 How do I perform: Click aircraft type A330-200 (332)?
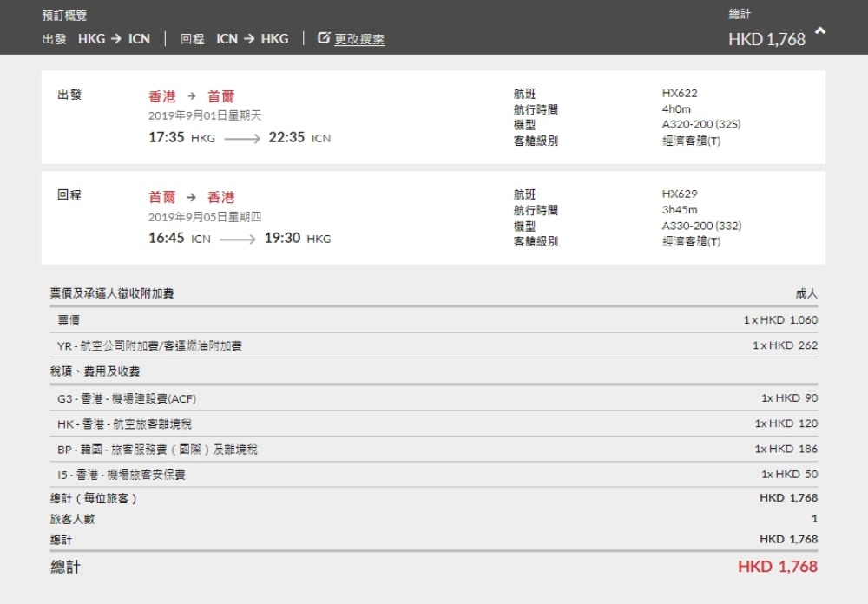[701, 226]
